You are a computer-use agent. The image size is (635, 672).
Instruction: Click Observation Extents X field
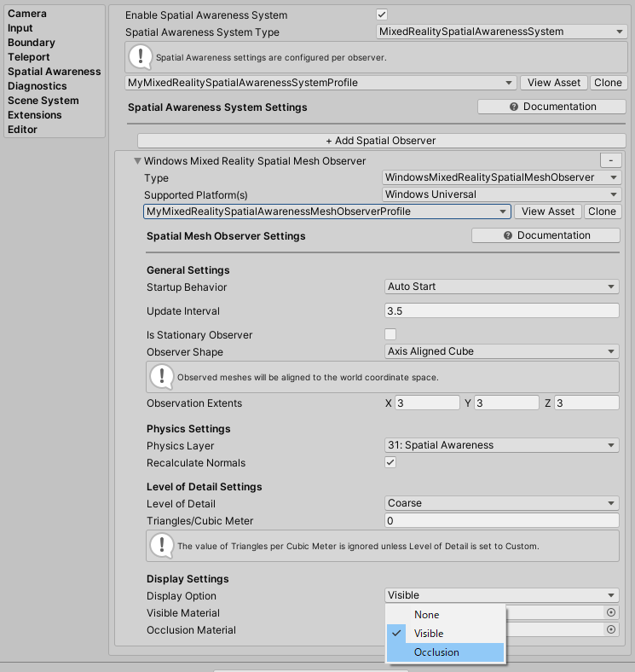427,403
